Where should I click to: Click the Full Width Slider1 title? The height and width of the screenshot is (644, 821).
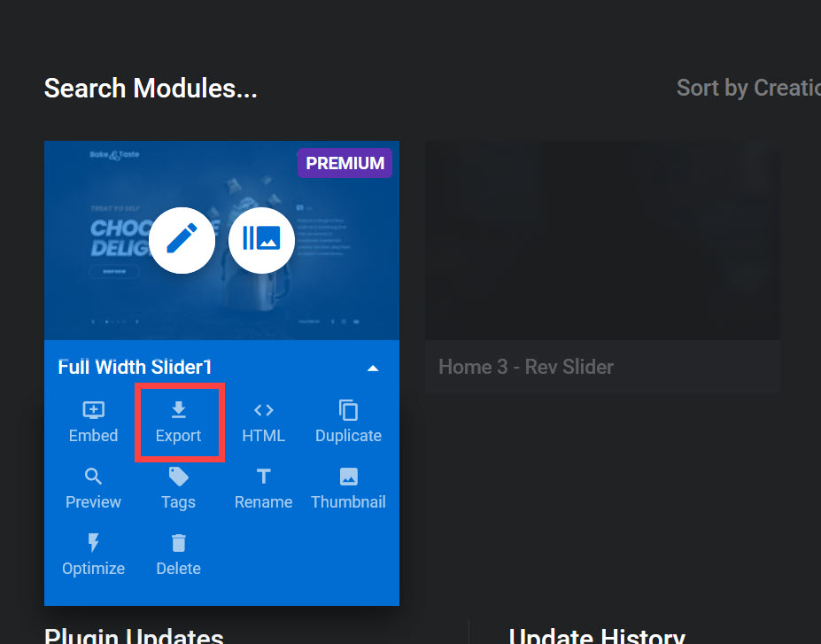point(135,367)
